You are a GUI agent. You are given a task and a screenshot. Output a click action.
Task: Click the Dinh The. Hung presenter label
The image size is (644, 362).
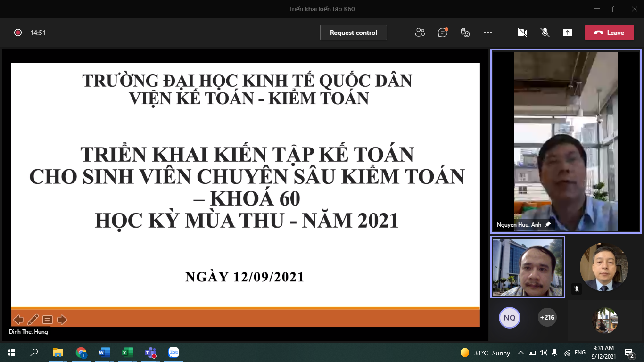click(28, 332)
